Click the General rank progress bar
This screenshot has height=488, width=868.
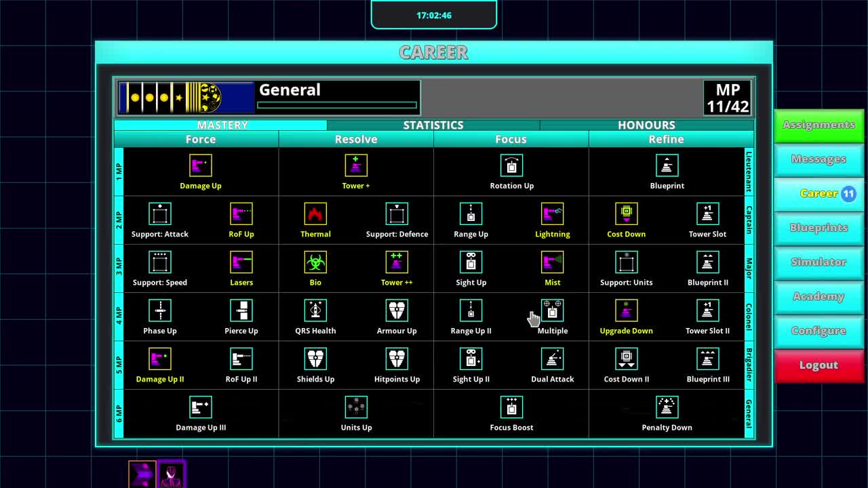337,105
